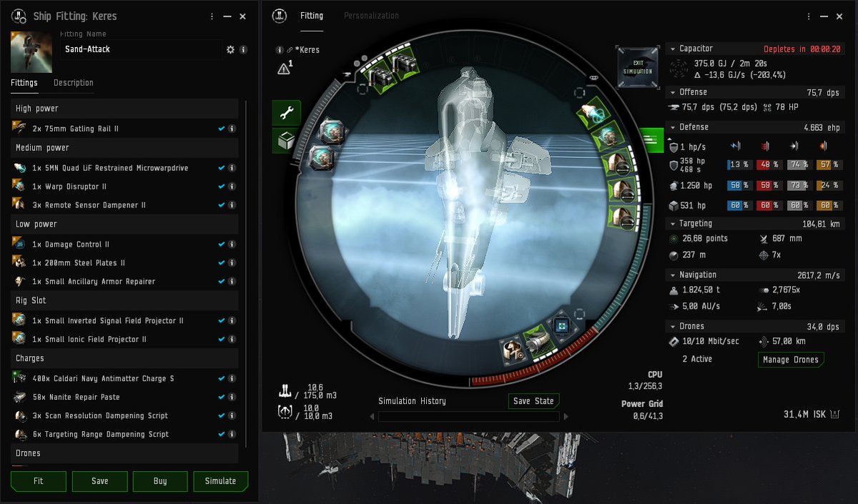The image size is (858, 504).
Task: Click the link icon beside *Keres
Action: click(x=290, y=50)
